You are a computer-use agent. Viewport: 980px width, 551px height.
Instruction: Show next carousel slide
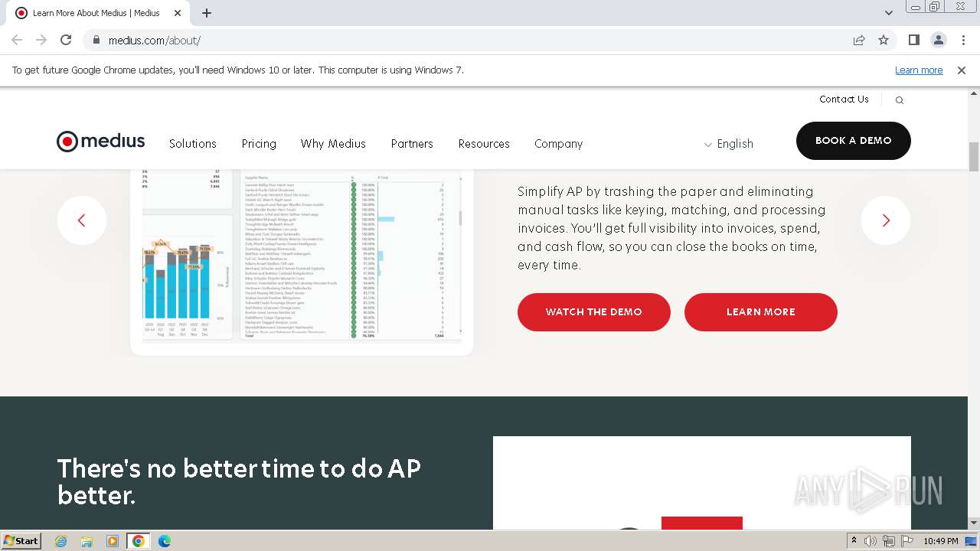[886, 220]
